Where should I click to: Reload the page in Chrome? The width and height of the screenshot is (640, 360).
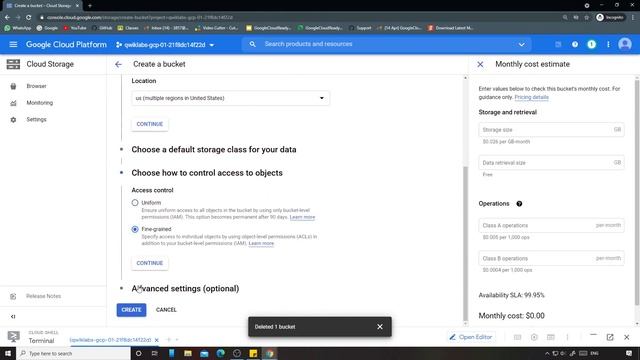(x=29, y=18)
